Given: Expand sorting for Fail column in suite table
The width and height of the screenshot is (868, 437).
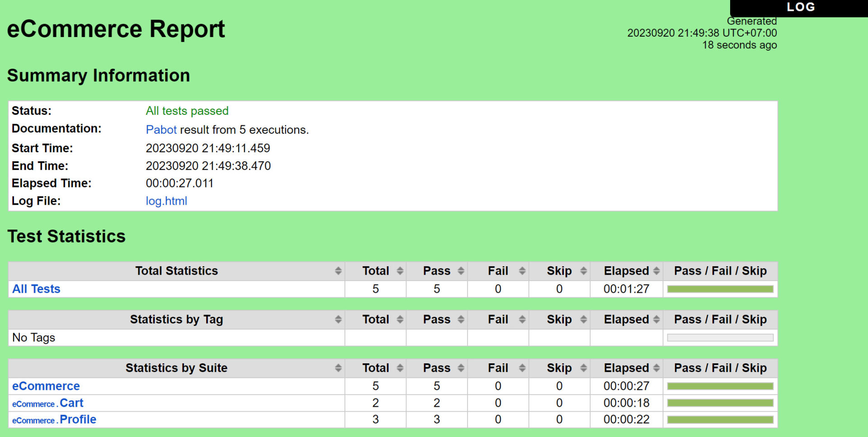Looking at the screenshot, I should [x=522, y=368].
